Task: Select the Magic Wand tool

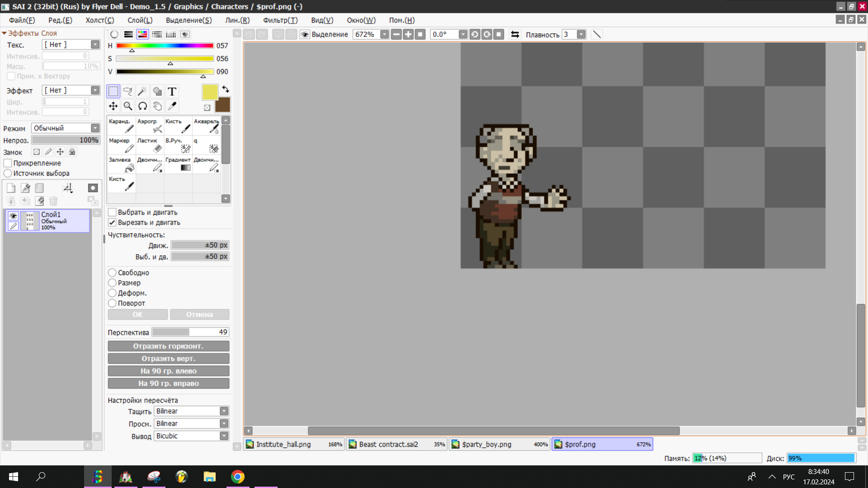Action: click(x=142, y=92)
